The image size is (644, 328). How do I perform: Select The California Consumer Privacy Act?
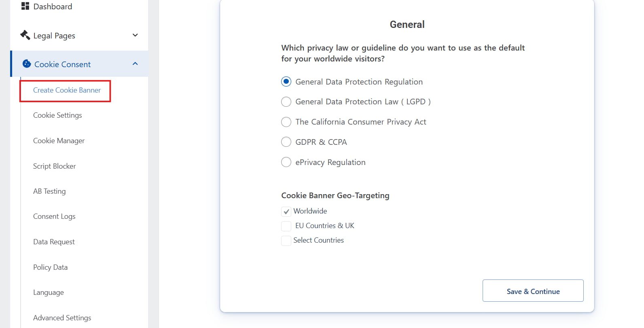(286, 122)
